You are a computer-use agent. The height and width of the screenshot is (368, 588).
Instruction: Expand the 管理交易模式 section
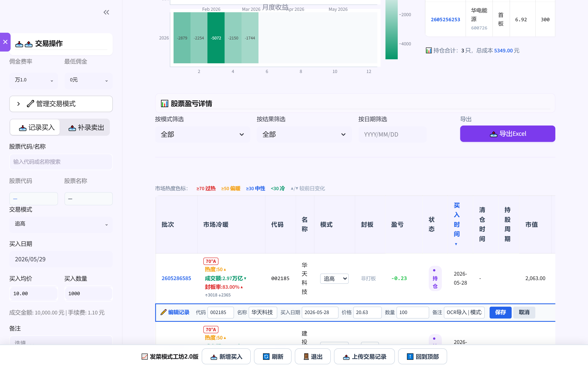61,104
